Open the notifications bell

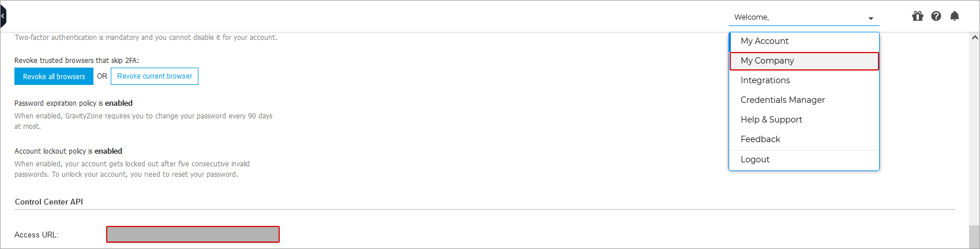coord(955,16)
